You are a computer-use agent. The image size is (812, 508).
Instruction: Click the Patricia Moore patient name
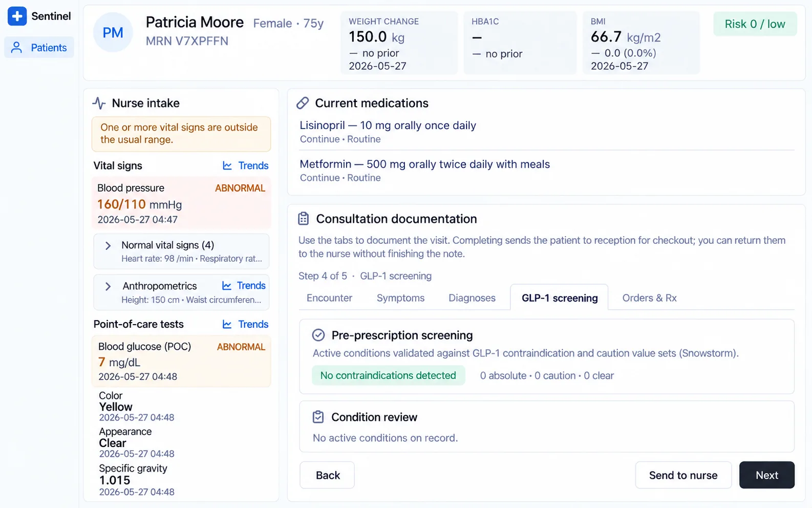(x=195, y=23)
